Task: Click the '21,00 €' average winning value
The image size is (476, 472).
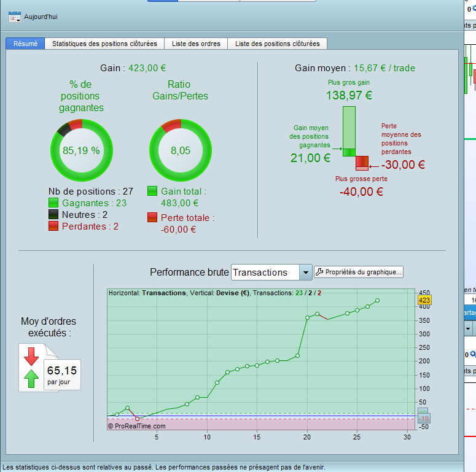Action: (310, 158)
